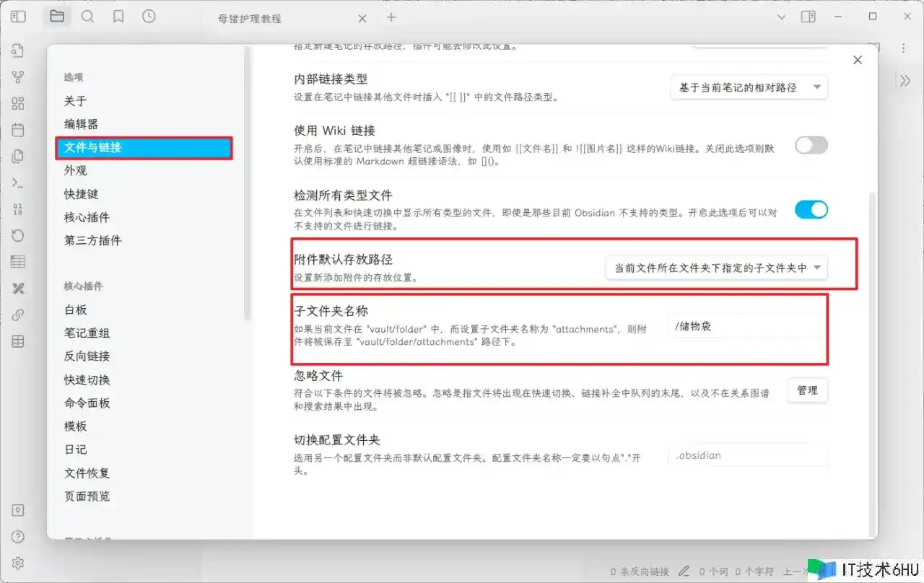Open the bookmarks icon in top bar
924x583 pixels.
118,17
